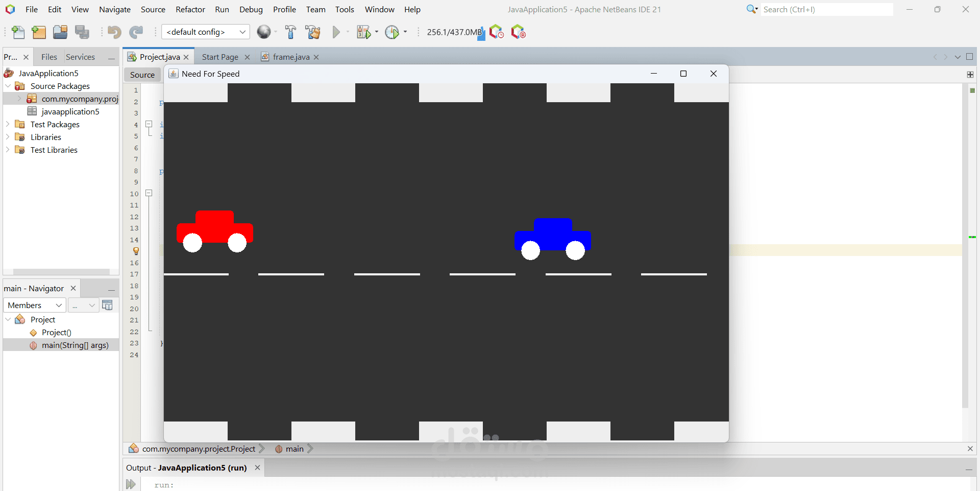Image resolution: width=980 pixels, height=491 pixels.
Task: Click the Run Project play icon
Action: (336, 32)
